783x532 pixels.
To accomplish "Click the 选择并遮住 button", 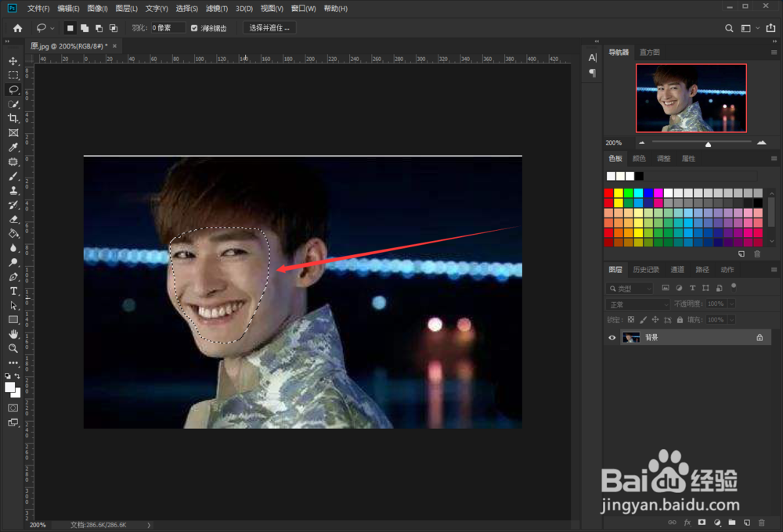I will [x=269, y=28].
